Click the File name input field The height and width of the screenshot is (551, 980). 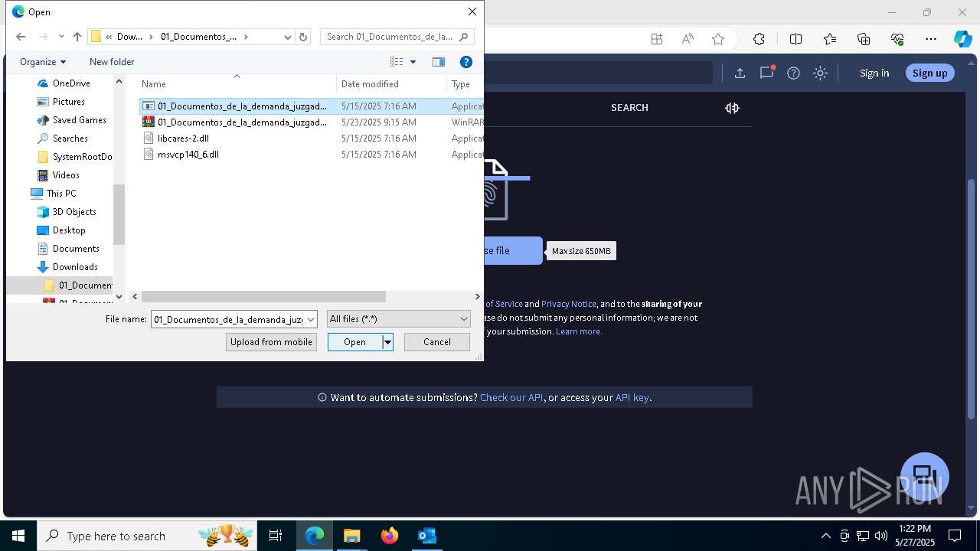pyautogui.click(x=227, y=319)
